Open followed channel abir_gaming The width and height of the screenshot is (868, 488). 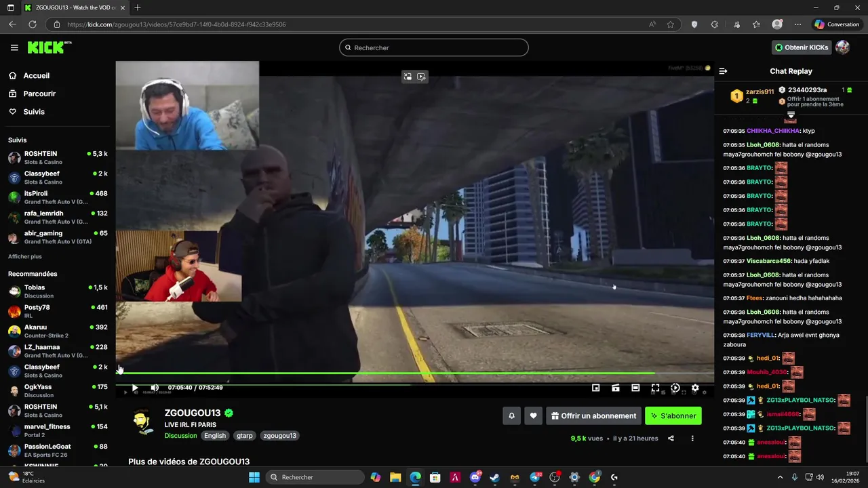click(58, 237)
